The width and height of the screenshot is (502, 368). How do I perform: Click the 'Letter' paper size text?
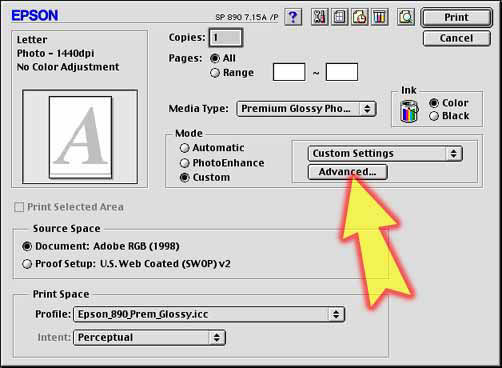pos(32,40)
